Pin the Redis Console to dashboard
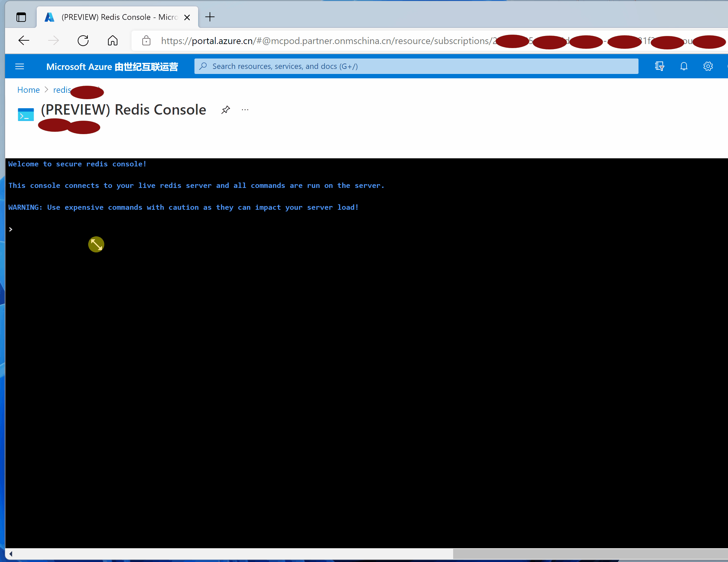This screenshot has height=562, width=728. (225, 110)
